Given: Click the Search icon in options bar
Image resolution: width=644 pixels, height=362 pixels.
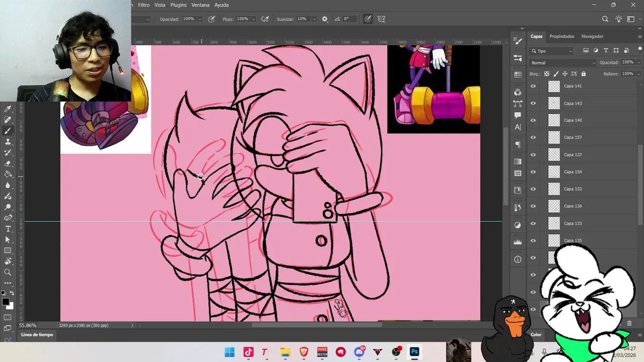Looking at the screenshot, I should click(605, 19).
